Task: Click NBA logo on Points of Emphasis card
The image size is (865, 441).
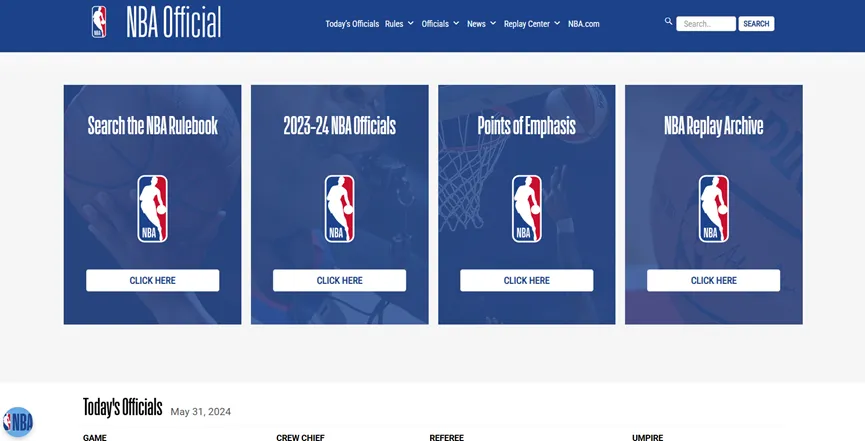Action: (526, 209)
